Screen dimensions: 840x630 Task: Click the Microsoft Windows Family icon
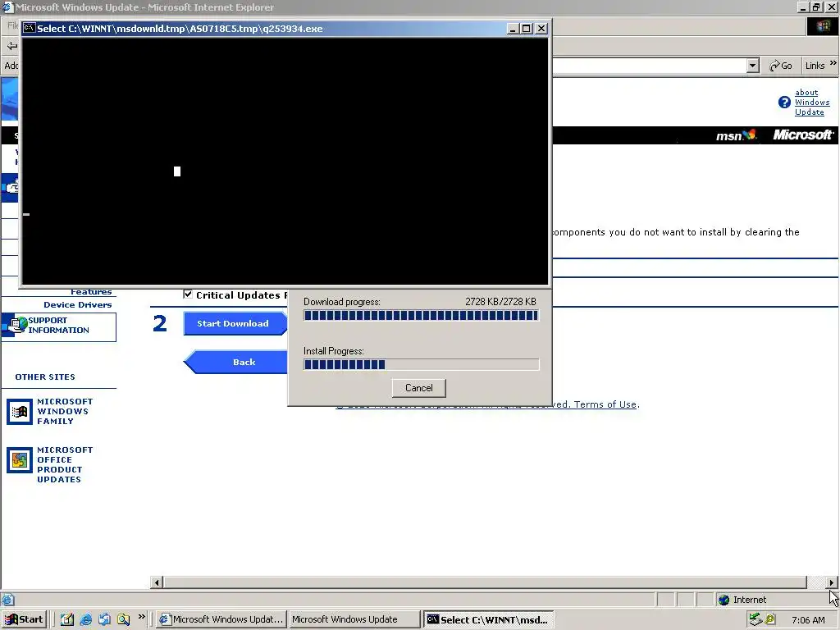coord(20,412)
